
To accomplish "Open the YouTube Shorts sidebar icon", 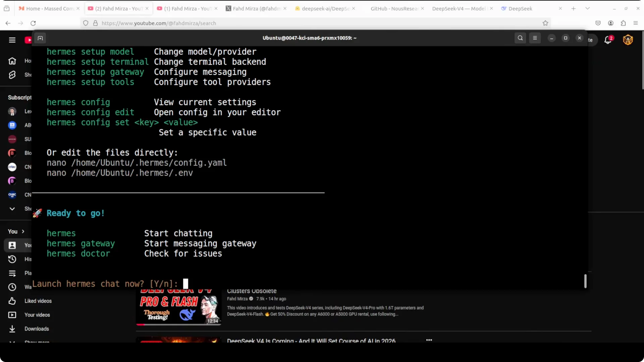I will coord(12,75).
